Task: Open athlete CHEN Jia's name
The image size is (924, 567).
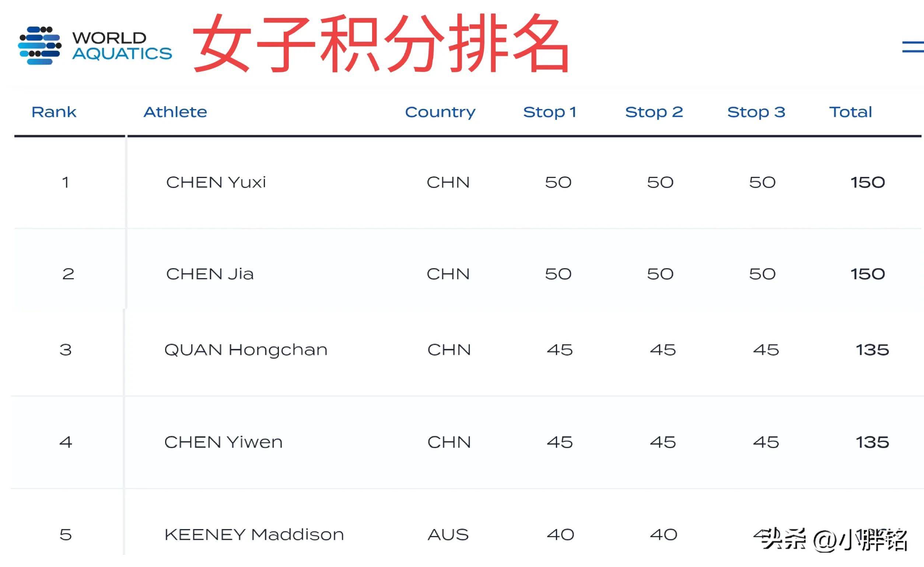Action: 210,274
